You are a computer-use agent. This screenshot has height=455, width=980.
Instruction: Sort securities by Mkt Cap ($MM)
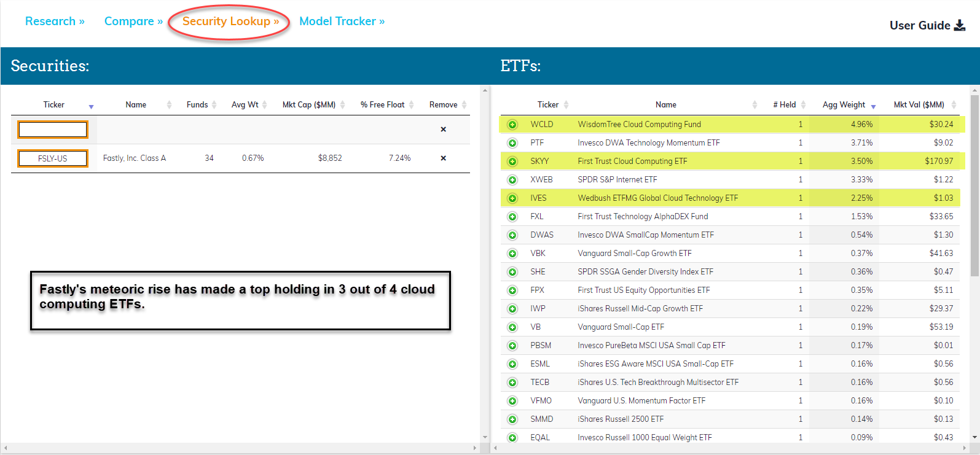tap(309, 105)
